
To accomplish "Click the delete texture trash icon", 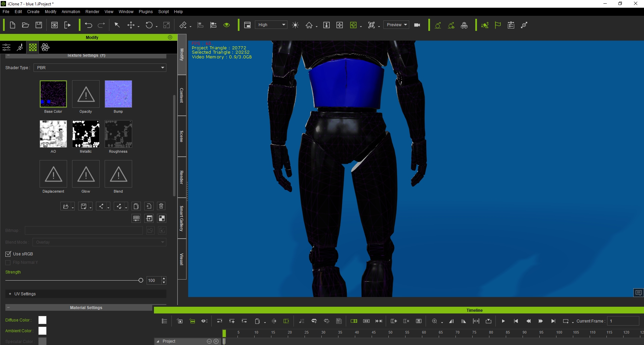I will (x=161, y=206).
